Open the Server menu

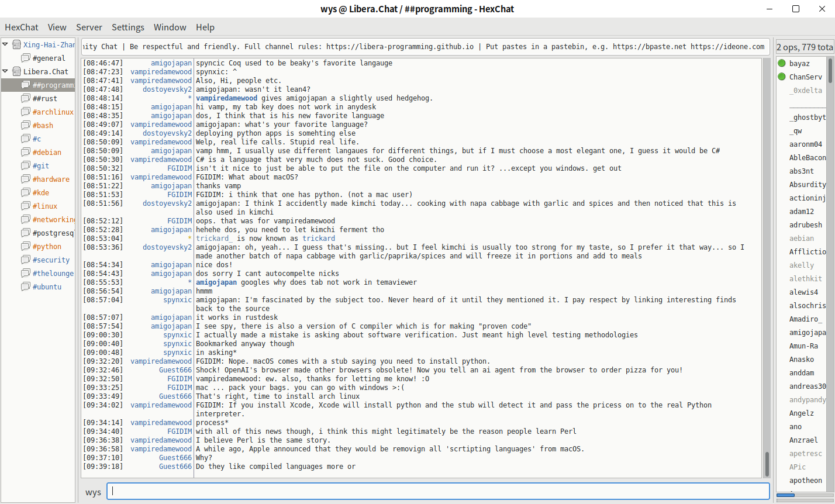pos(89,27)
